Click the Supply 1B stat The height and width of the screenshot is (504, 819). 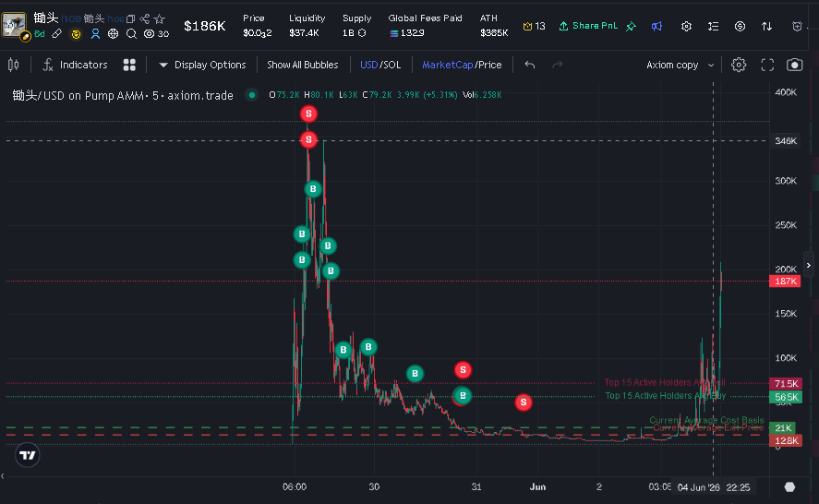(x=356, y=26)
